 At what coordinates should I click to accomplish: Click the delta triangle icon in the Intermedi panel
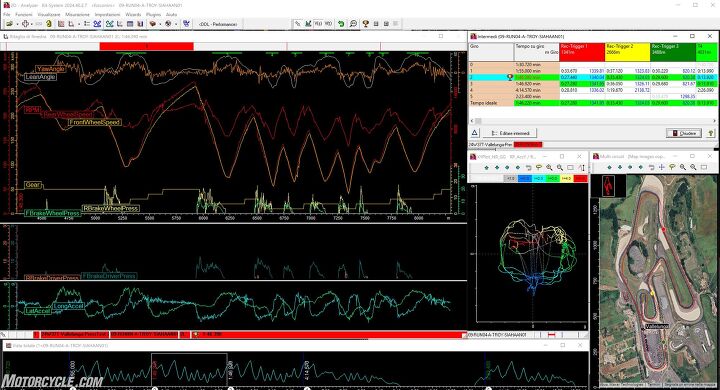474,133
